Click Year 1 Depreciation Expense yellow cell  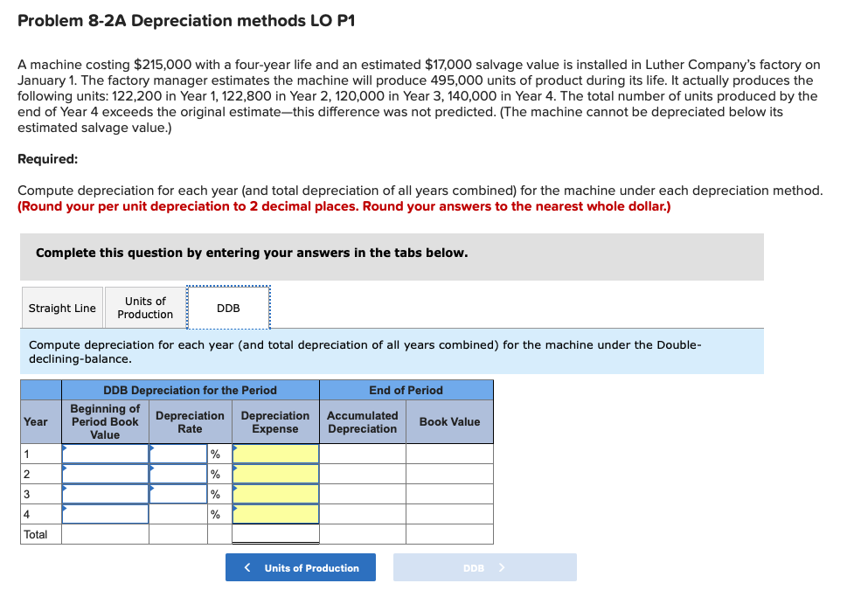275,454
